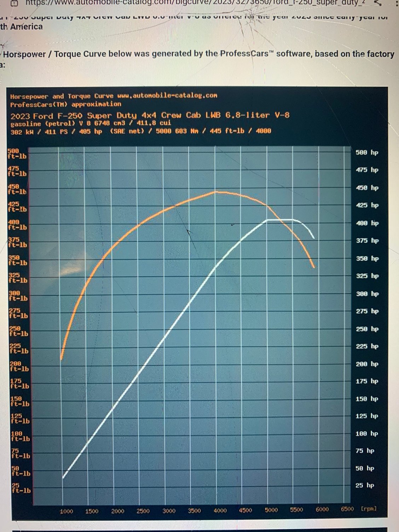
Task: Toggle the 500 hp axis marker
Action: [x=367, y=152]
